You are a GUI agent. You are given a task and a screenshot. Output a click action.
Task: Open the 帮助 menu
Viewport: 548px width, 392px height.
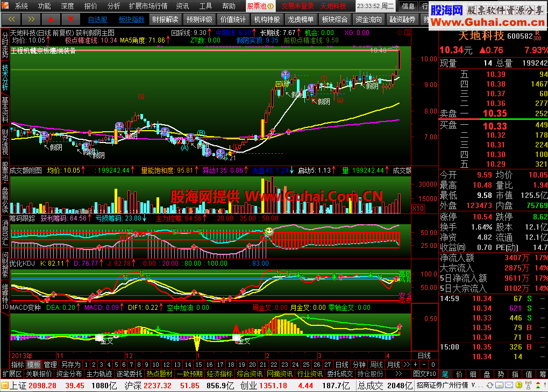point(229,6)
